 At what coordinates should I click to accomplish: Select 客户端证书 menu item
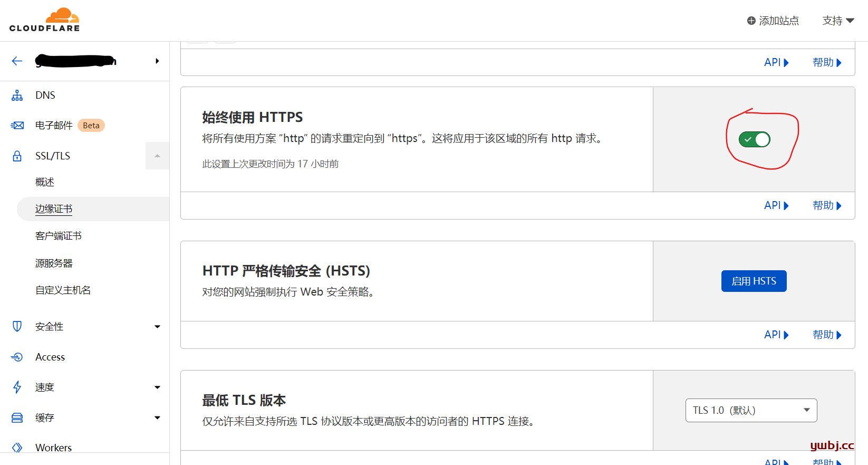[59, 236]
